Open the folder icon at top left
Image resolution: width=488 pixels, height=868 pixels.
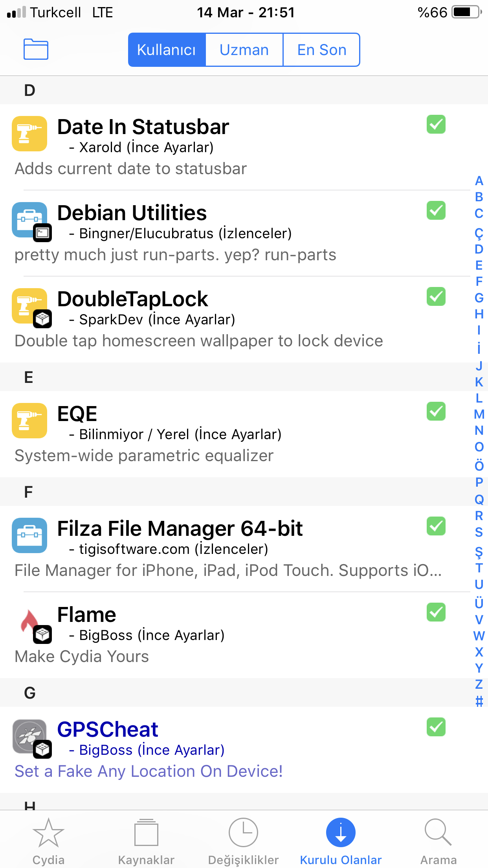pos(36,50)
